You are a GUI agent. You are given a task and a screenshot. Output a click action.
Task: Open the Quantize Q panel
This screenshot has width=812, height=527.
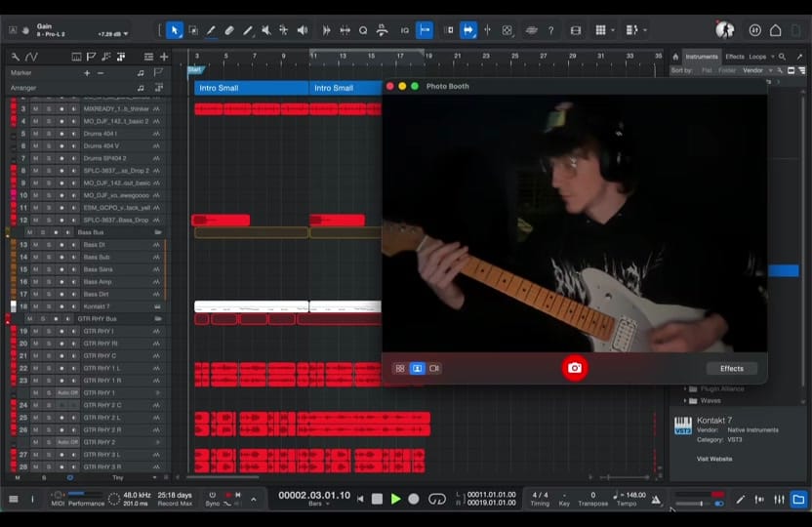[363, 30]
